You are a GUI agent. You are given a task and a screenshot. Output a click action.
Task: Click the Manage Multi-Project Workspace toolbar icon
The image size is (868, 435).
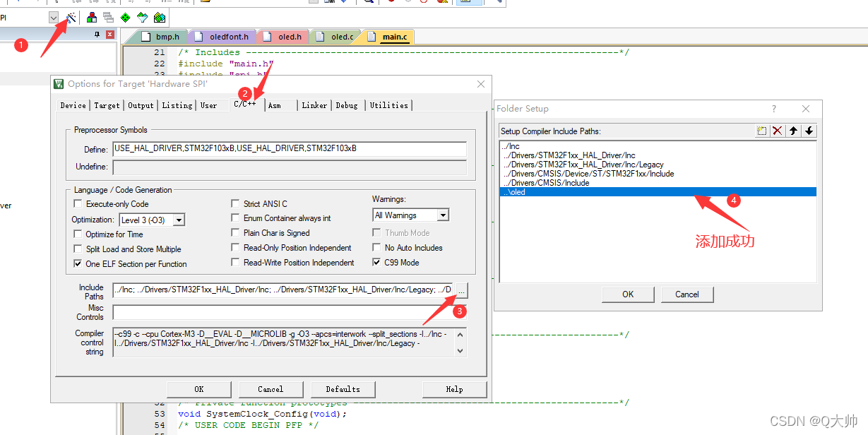click(108, 17)
